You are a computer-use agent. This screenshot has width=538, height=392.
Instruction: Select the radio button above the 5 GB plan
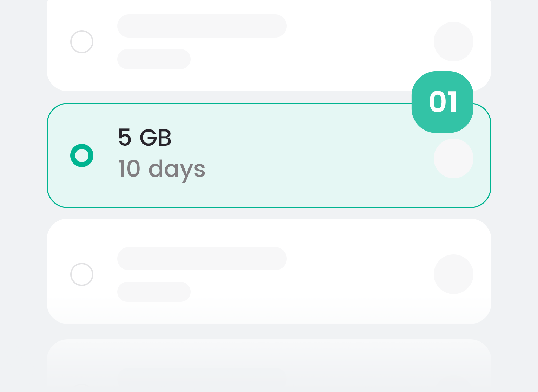tap(82, 42)
